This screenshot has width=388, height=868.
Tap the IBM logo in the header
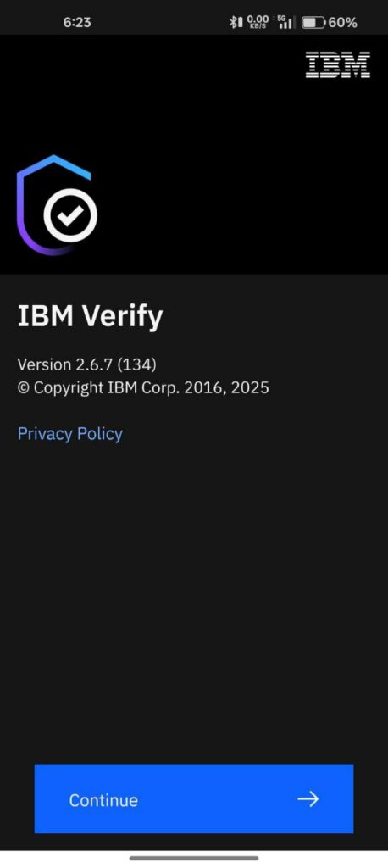click(338, 64)
